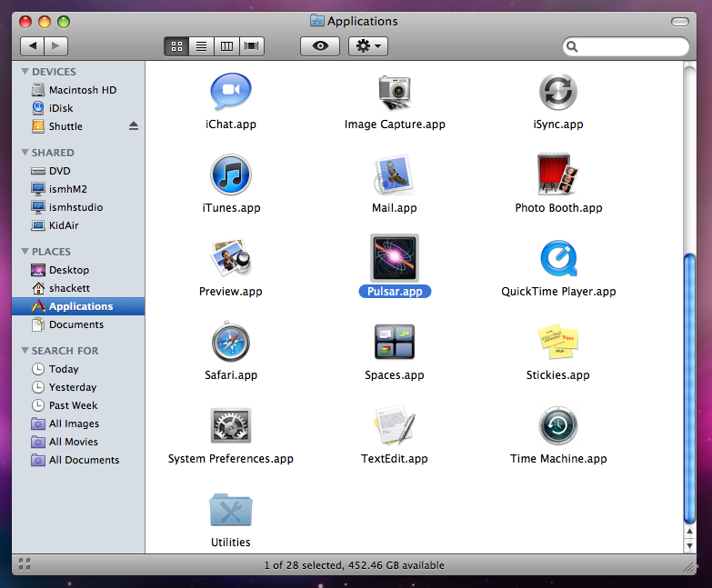
Task: Select Applications in sidebar
Action: 78,306
